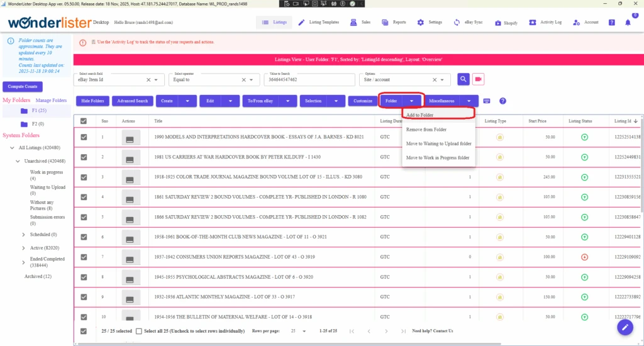The image size is (644, 346).
Task: Check the 'Select all 25' checkbox
Action: click(x=138, y=331)
